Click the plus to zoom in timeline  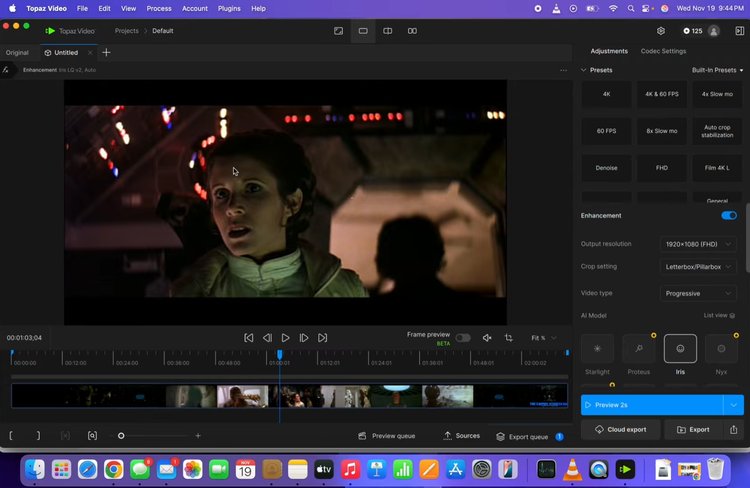[x=198, y=435]
